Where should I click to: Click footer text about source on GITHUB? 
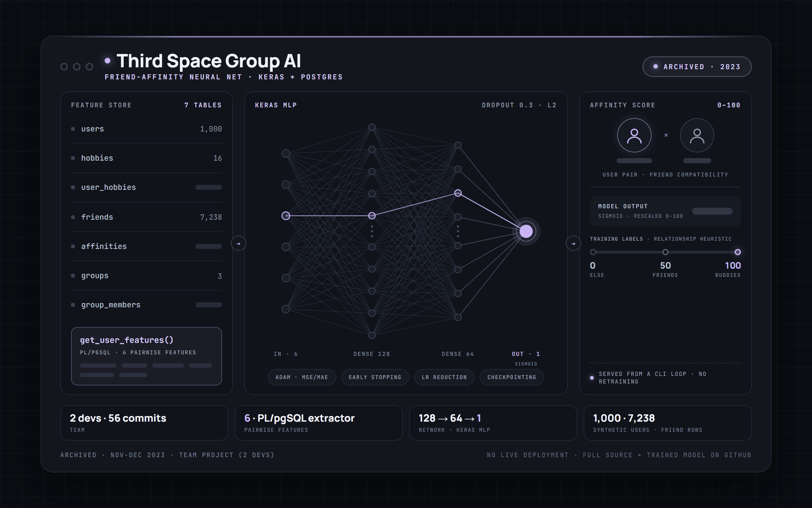pos(619,455)
